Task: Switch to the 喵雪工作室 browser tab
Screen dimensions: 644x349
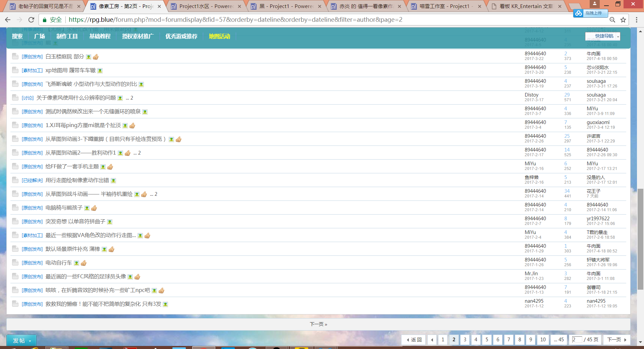Action: click(446, 6)
